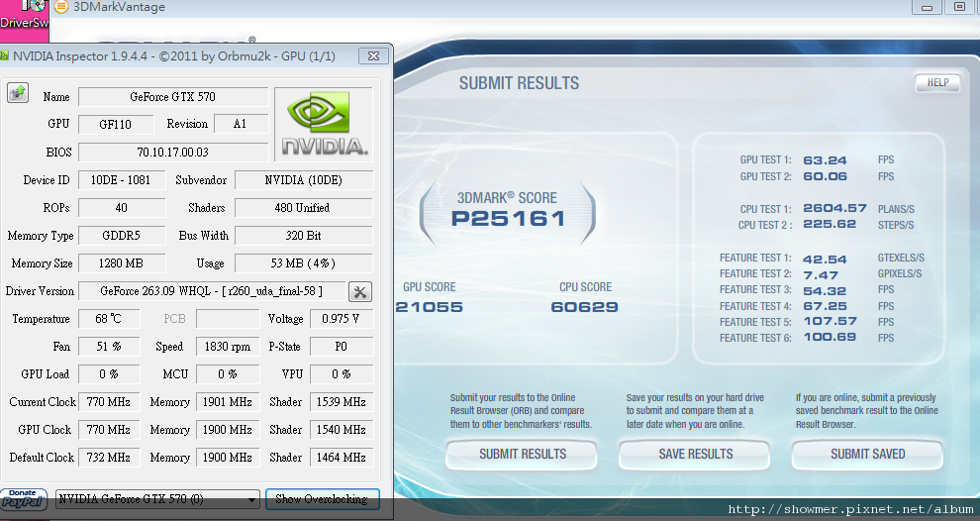980x521 pixels.
Task: Click FEATURE TEST 5 value 107.57
Action: pyautogui.click(x=830, y=321)
